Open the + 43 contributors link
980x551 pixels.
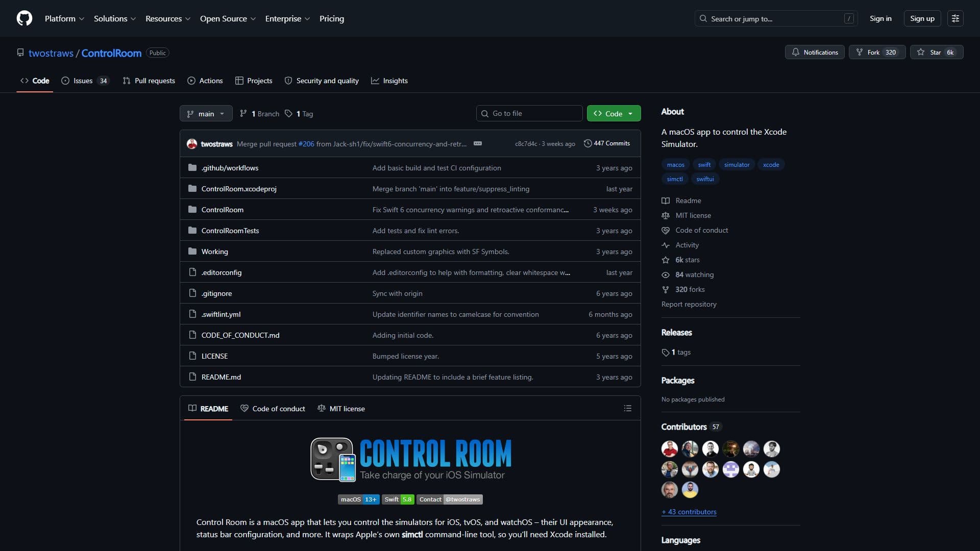(689, 512)
